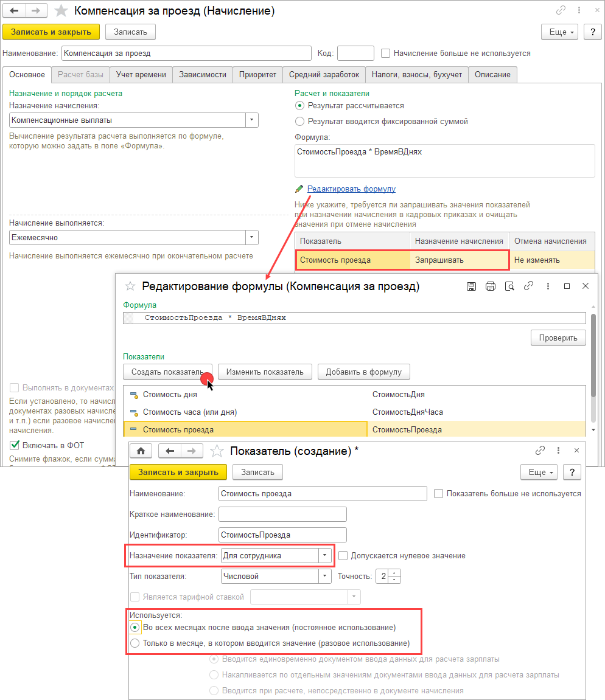
Task: Follow Редактировать формулу link
Action: pyautogui.click(x=351, y=189)
